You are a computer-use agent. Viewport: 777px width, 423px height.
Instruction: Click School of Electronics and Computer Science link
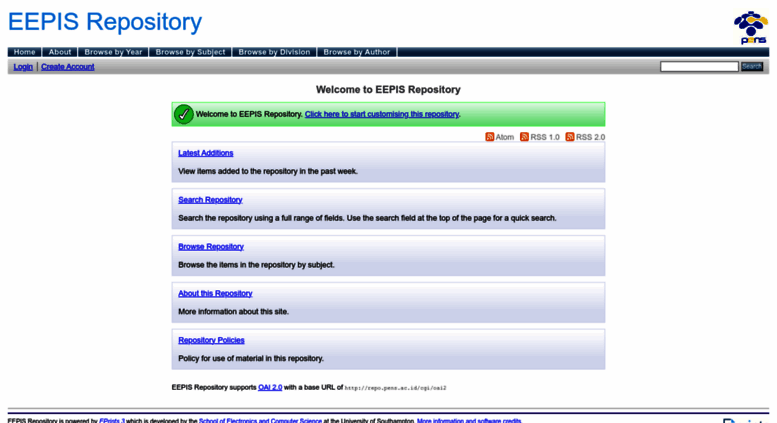click(260, 421)
